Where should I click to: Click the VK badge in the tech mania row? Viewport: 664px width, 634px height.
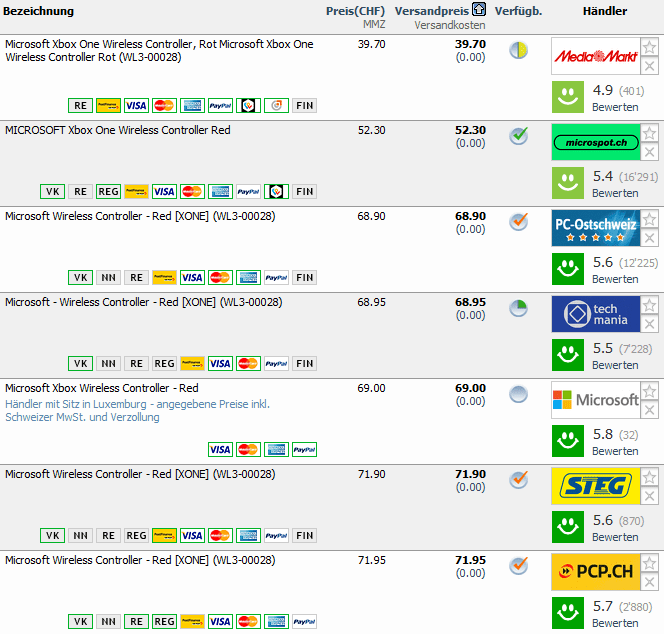pos(80,363)
